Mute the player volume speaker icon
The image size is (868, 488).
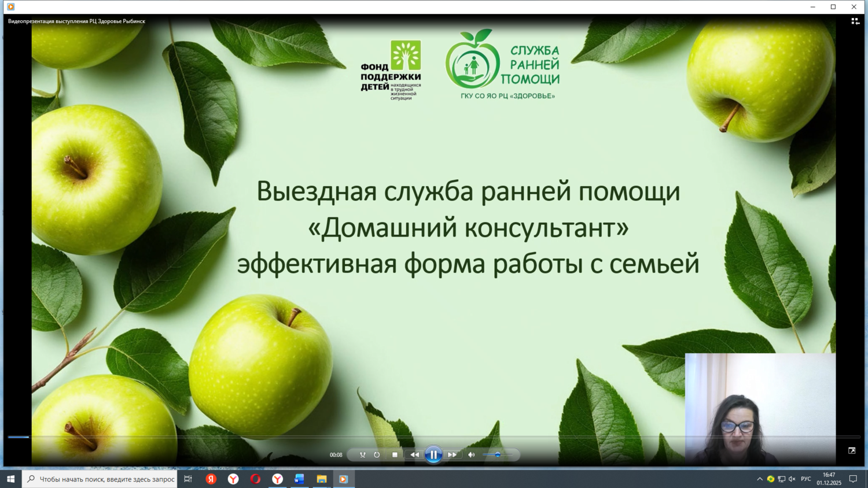coord(472,455)
